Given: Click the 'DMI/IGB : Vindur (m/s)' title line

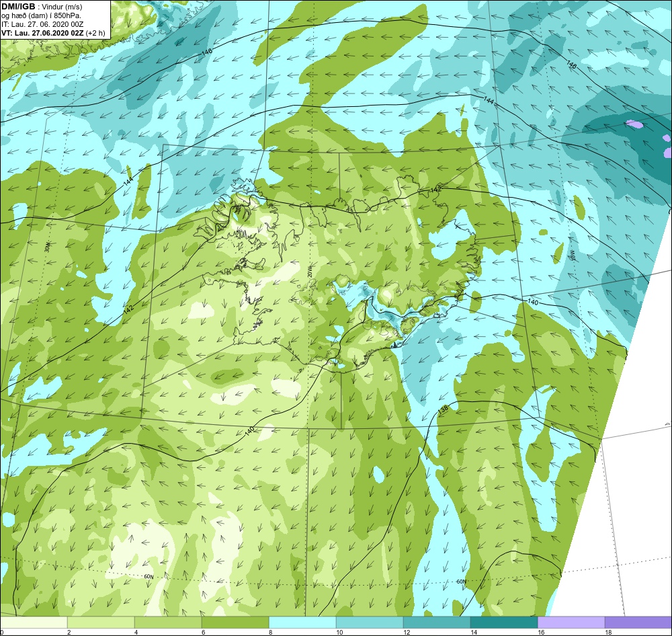Looking at the screenshot, I should [x=42, y=7].
